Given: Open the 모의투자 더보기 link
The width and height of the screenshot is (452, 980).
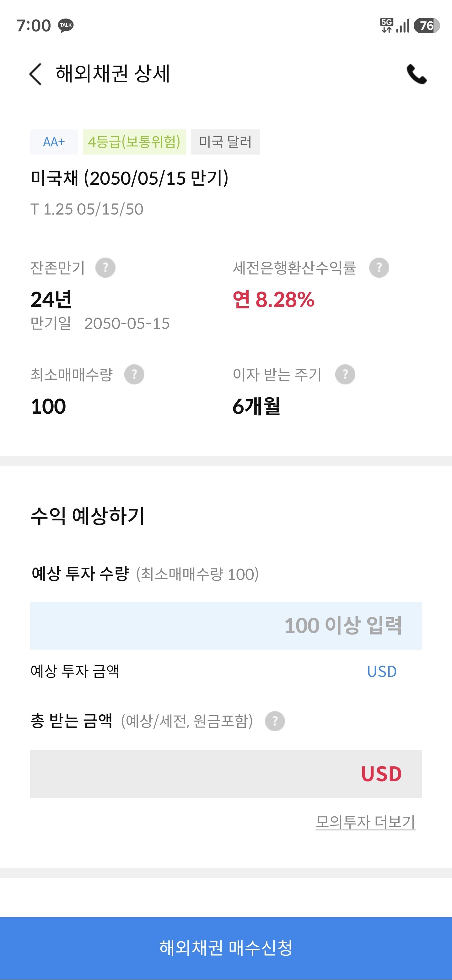Looking at the screenshot, I should pyautogui.click(x=365, y=822).
